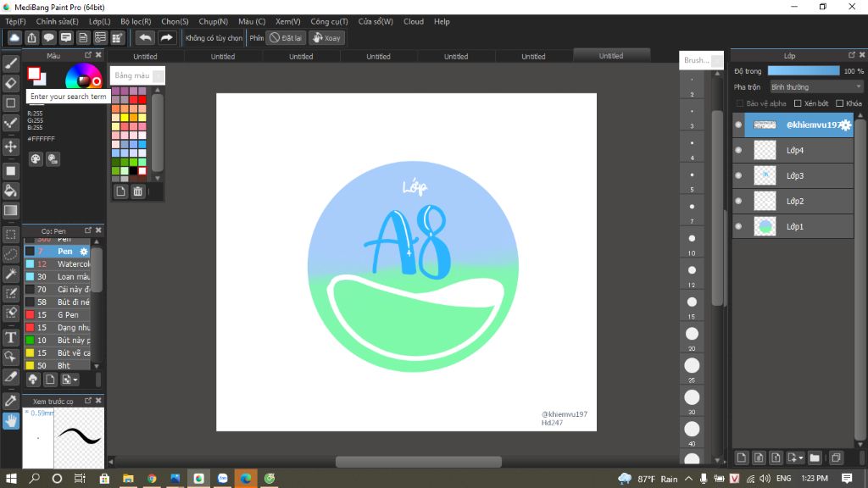Click the cloud icon in toolbar

[14, 37]
